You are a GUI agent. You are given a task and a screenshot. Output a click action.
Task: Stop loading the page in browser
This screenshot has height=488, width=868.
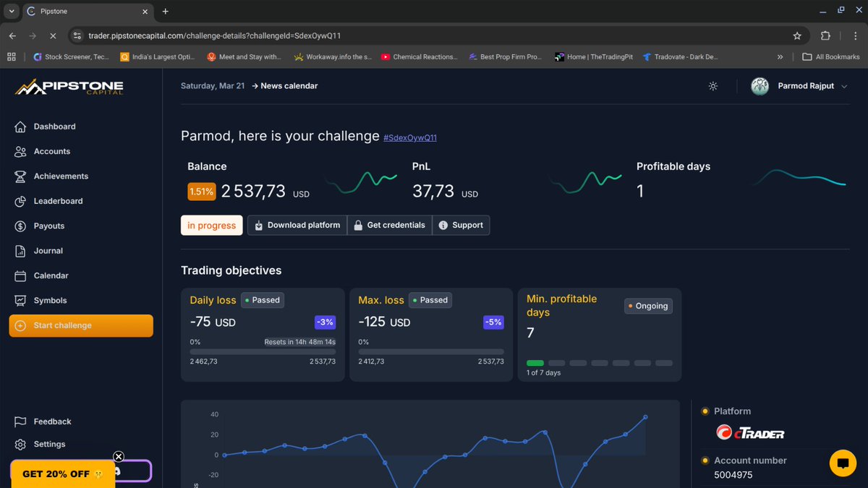53,35
